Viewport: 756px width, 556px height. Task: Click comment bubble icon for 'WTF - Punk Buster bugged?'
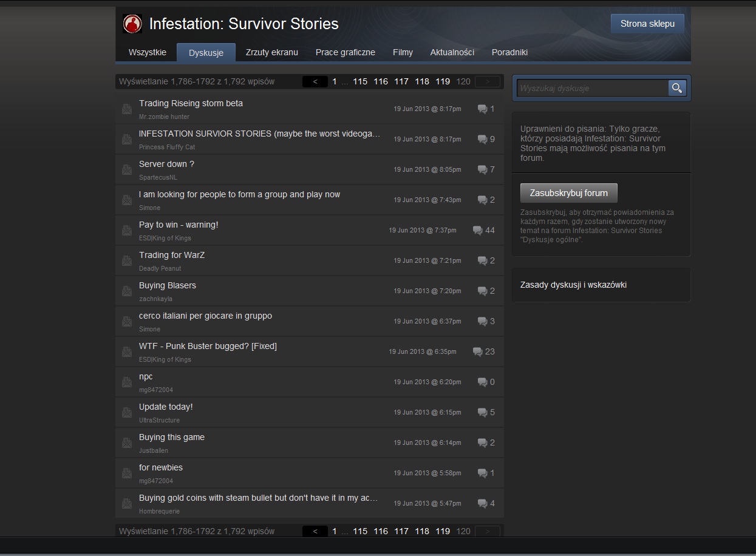tap(477, 352)
